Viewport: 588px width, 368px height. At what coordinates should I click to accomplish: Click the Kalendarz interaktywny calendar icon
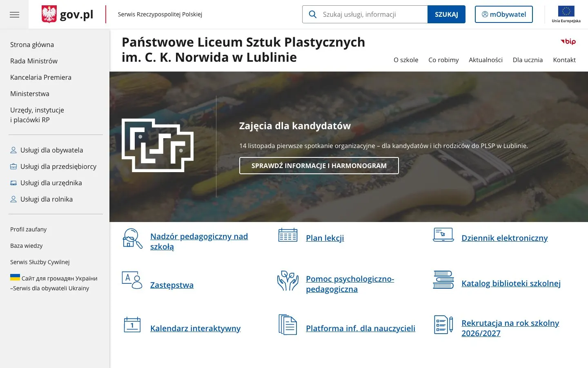point(132,325)
